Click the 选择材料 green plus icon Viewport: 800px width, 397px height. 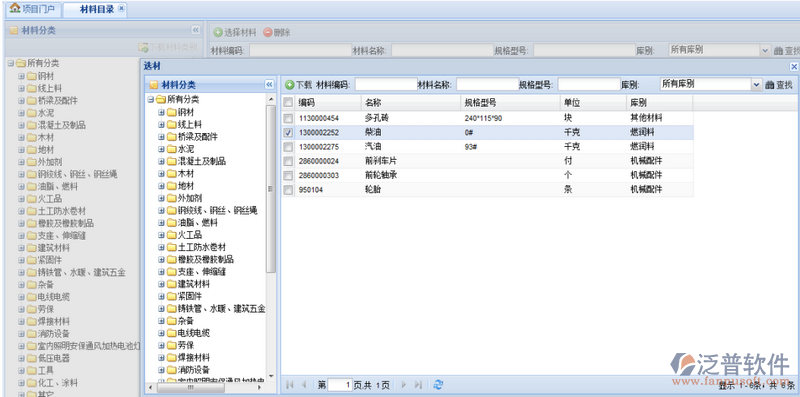coord(218,33)
